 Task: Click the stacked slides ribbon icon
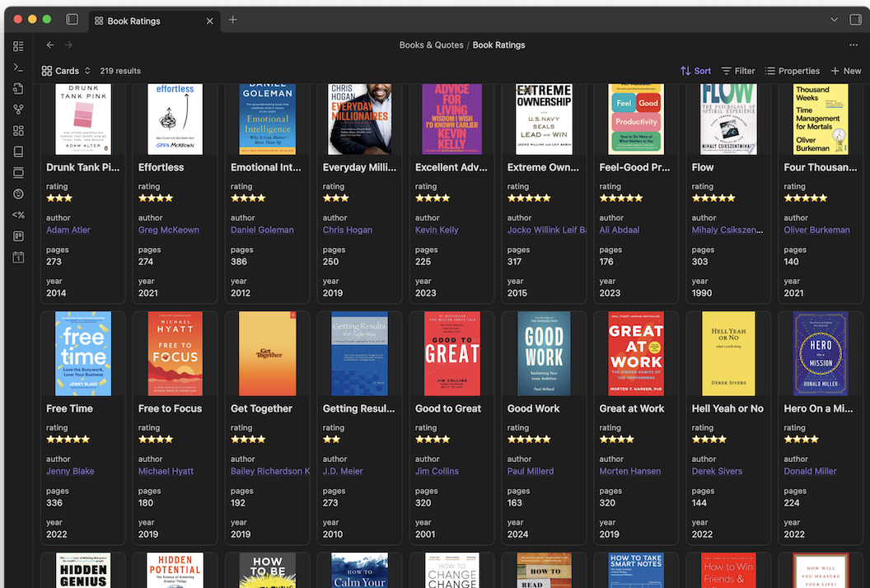[x=18, y=172]
